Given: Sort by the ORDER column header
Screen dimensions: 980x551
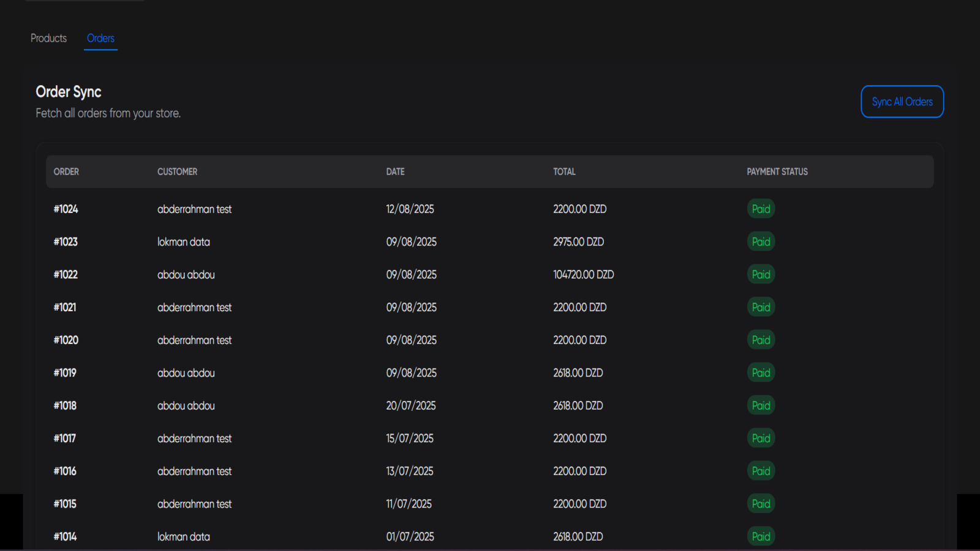Looking at the screenshot, I should [66, 171].
